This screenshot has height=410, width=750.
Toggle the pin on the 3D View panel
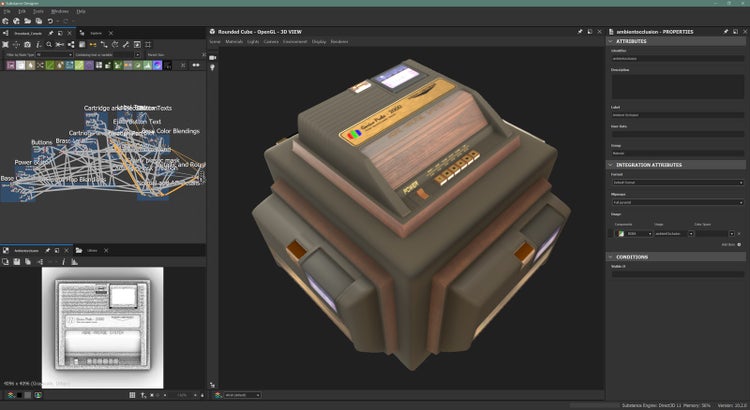coord(579,31)
